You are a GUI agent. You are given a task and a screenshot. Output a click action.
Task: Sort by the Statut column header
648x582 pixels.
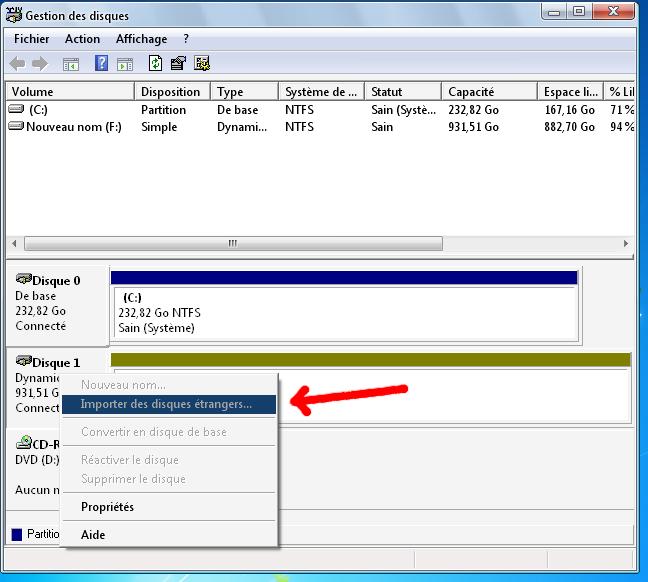(403, 91)
